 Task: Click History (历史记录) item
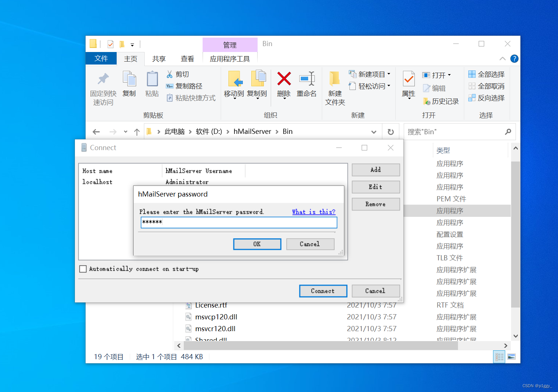click(441, 101)
